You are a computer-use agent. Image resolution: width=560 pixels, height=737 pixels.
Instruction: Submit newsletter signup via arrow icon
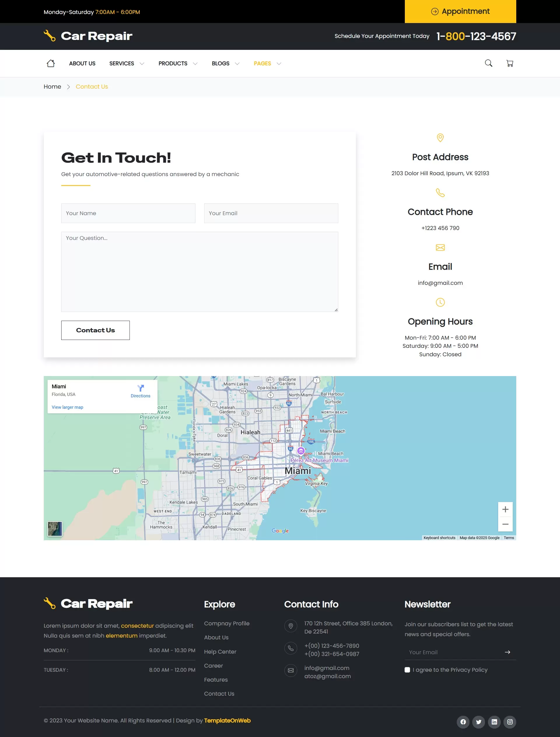(507, 652)
